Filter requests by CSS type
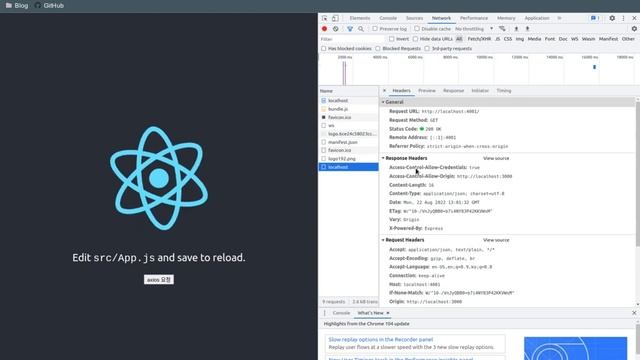The width and height of the screenshot is (640, 360). coord(508,39)
